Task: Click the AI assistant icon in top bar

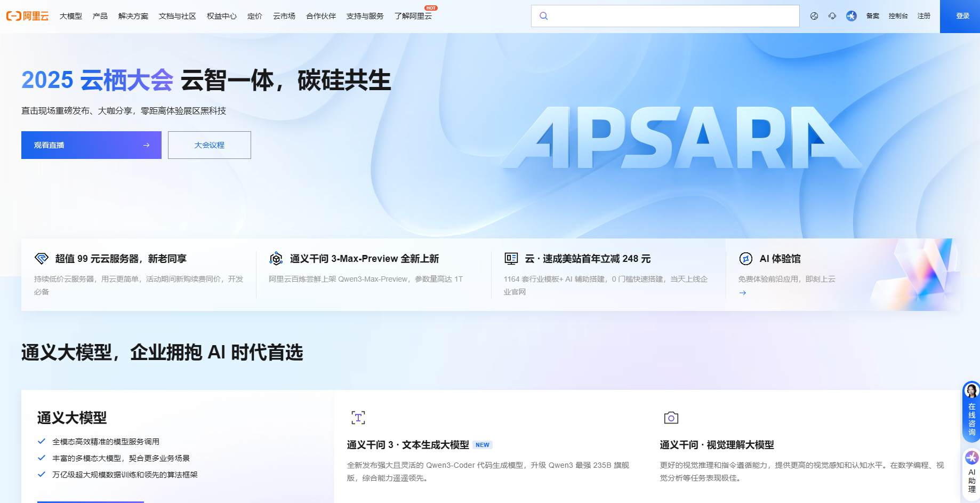Action: pyautogui.click(x=851, y=16)
